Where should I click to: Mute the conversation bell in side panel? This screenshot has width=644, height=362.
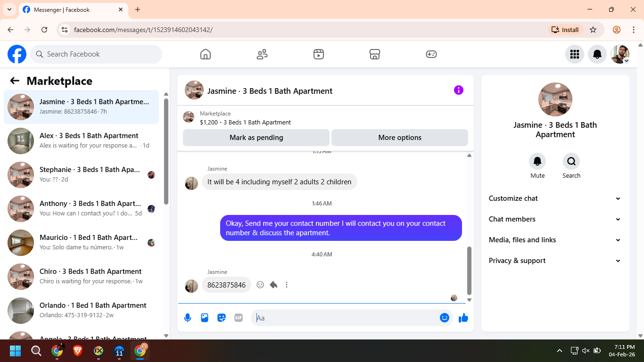coord(537,161)
